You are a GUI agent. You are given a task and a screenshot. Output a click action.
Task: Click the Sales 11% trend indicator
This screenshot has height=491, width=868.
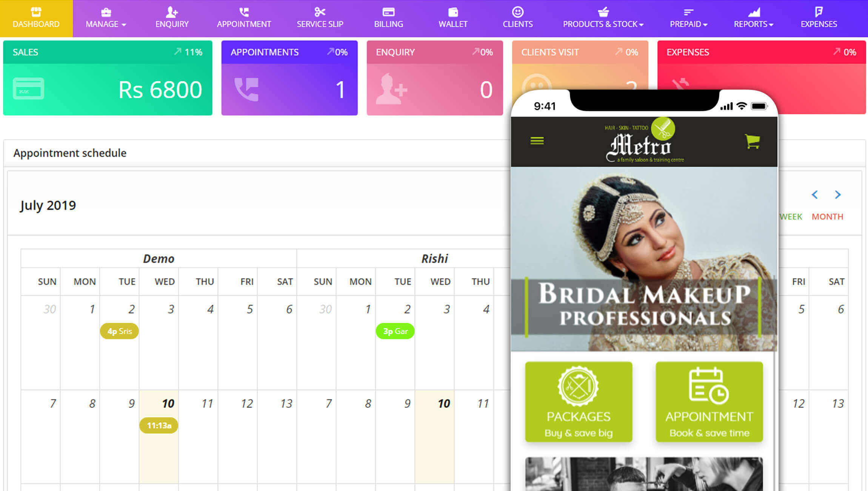click(x=188, y=52)
